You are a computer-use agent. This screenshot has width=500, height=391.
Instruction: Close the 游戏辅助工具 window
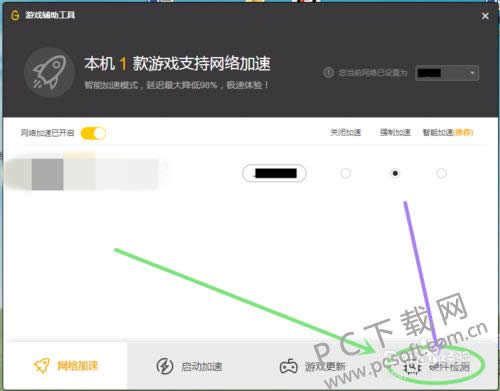click(485, 16)
